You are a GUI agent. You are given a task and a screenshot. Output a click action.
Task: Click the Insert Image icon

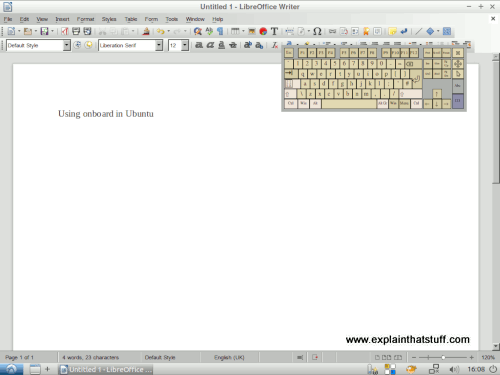252,31
